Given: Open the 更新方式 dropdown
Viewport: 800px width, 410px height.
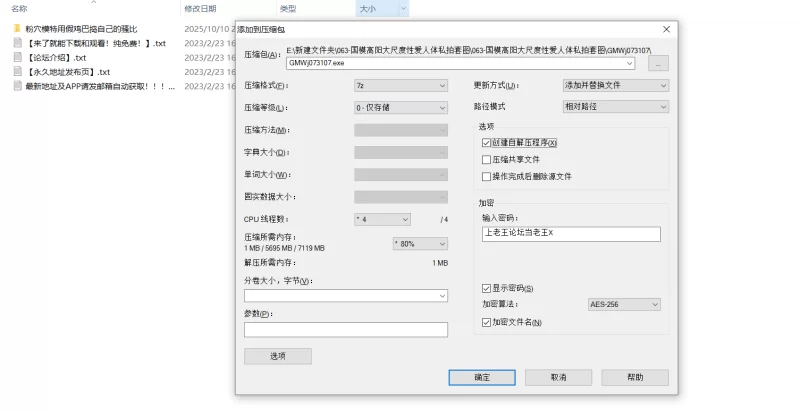Looking at the screenshot, I should point(616,86).
